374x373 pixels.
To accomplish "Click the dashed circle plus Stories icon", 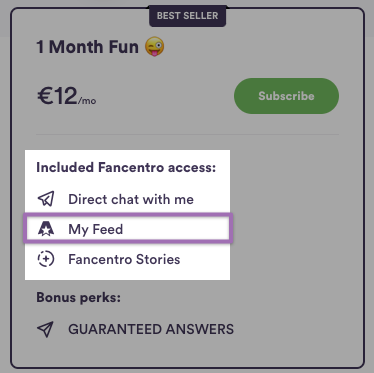I will (46, 259).
